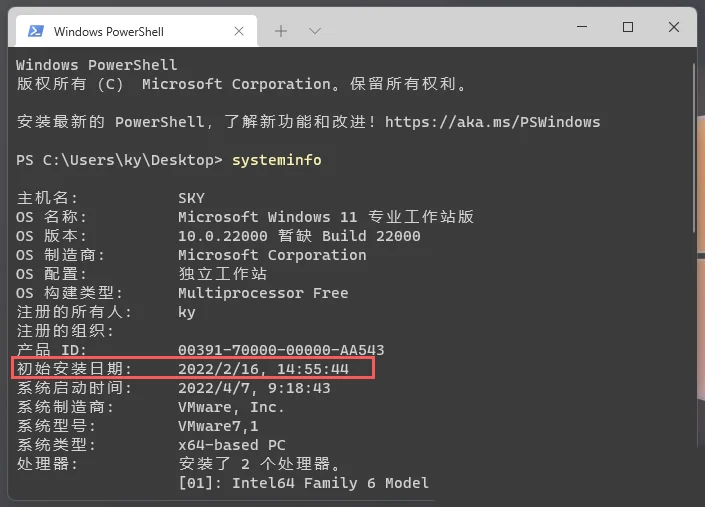Click the highlighted install date 2022/2/16, 14:55:44
Screen dimensions: 705x507
pyautogui.click(x=262, y=369)
